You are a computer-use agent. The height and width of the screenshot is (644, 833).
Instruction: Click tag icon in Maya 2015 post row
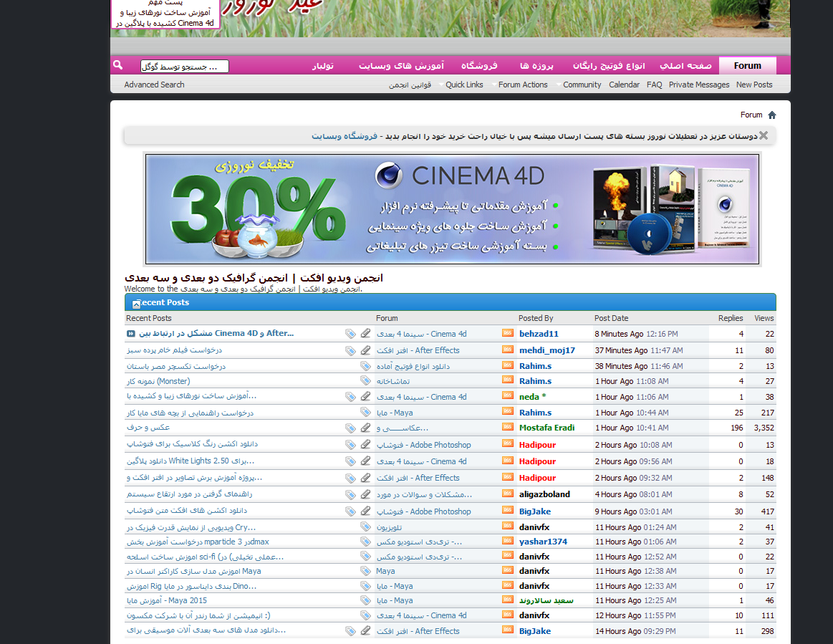pos(365,600)
